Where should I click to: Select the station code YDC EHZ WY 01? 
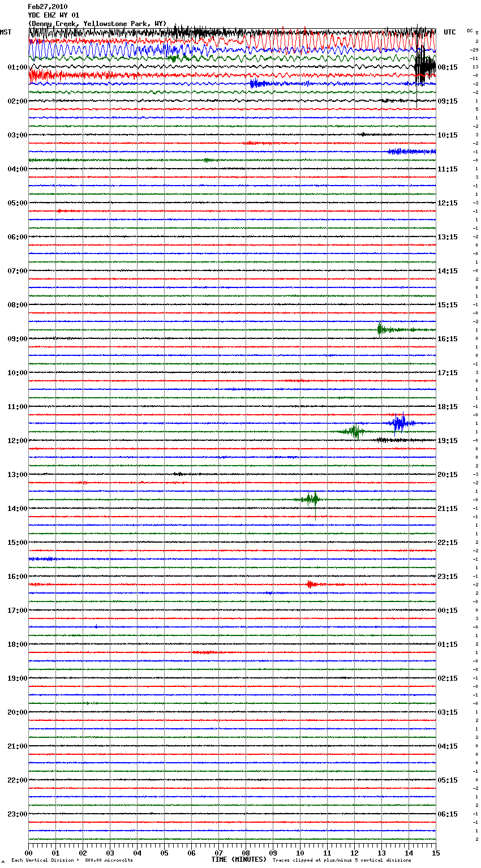click(54, 15)
